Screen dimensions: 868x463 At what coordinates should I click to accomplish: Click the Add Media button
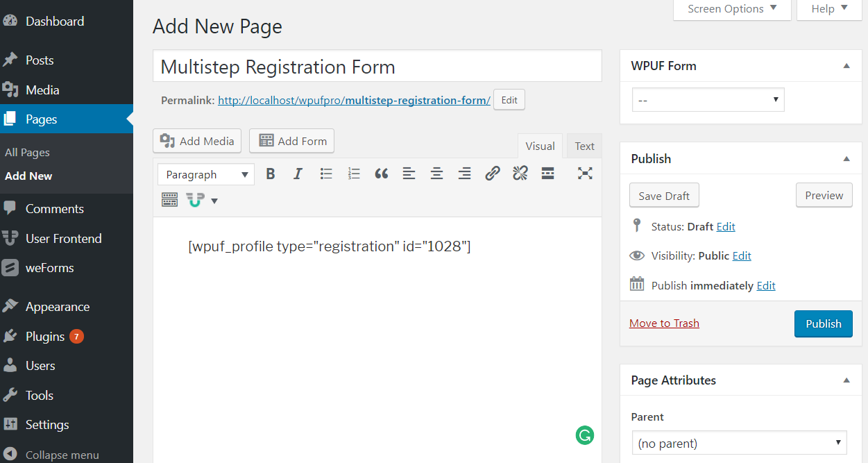(197, 141)
